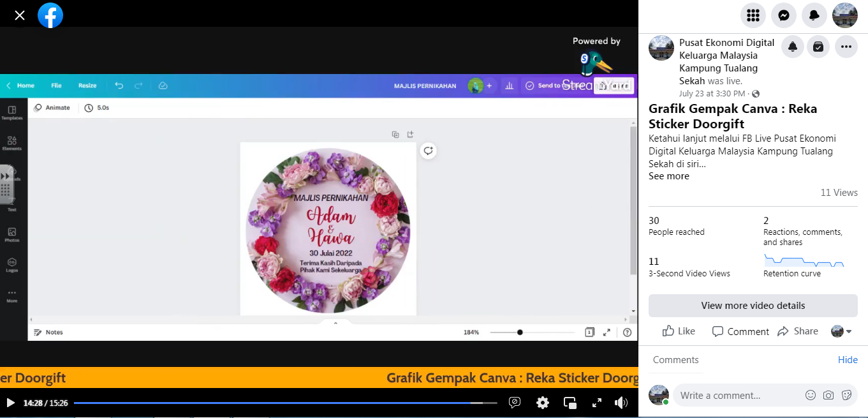
Task: Toggle post notifications bell beside page name
Action: (793, 47)
